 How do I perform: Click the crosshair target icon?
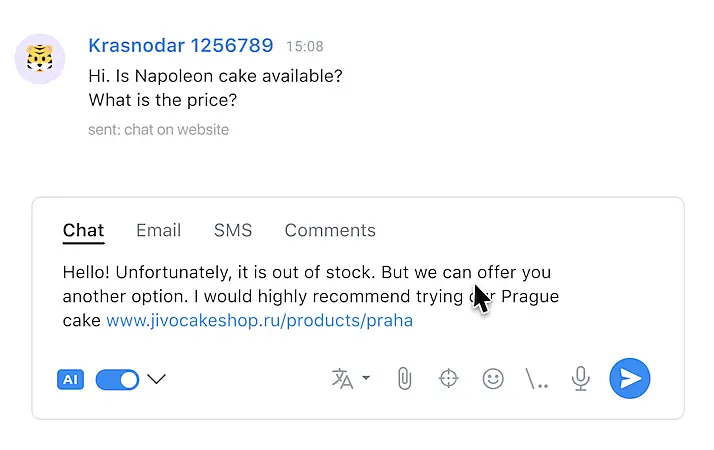tap(448, 379)
